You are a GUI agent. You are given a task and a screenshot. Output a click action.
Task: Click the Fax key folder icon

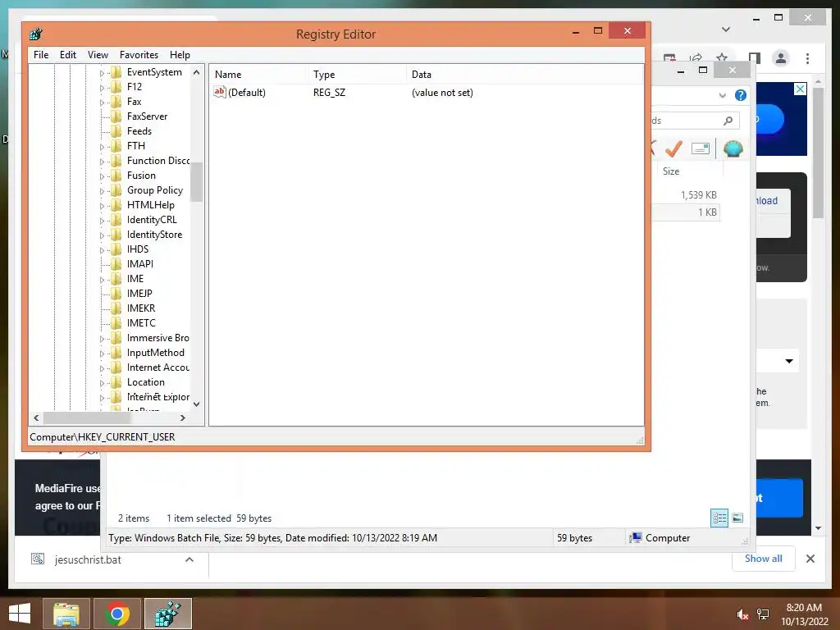coord(116,101)
